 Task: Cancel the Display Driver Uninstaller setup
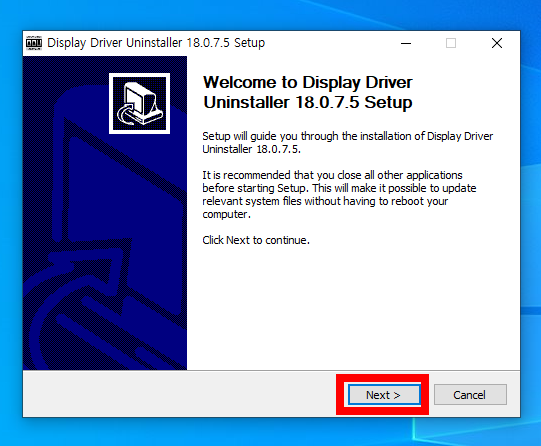pos(470,395)
